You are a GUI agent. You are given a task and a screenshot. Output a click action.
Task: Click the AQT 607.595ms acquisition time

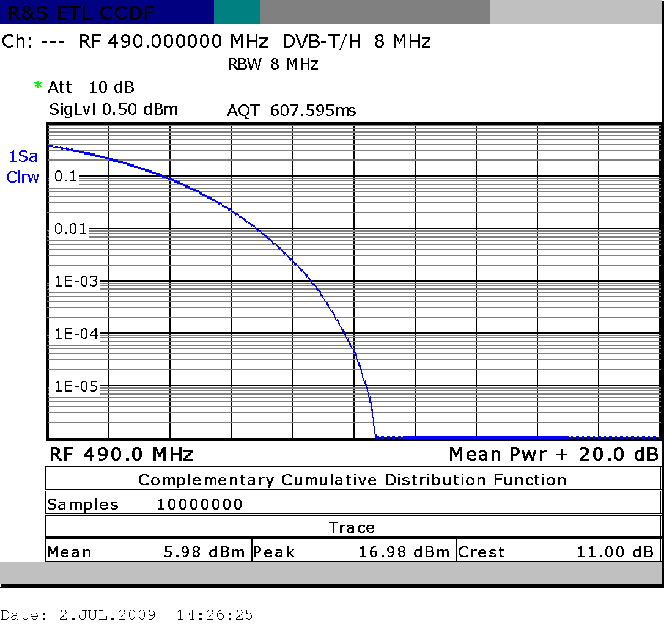point(292,111)
